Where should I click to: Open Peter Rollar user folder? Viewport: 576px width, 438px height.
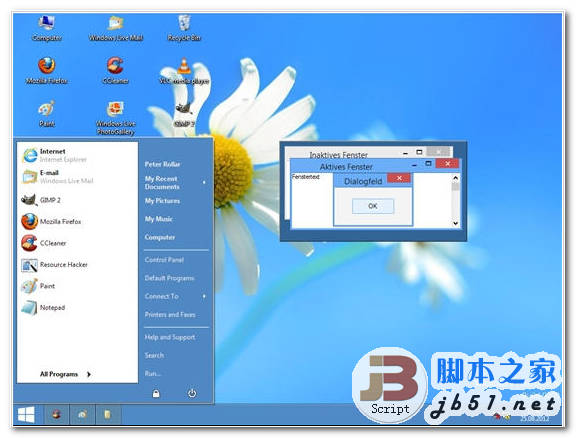[162, 164]
